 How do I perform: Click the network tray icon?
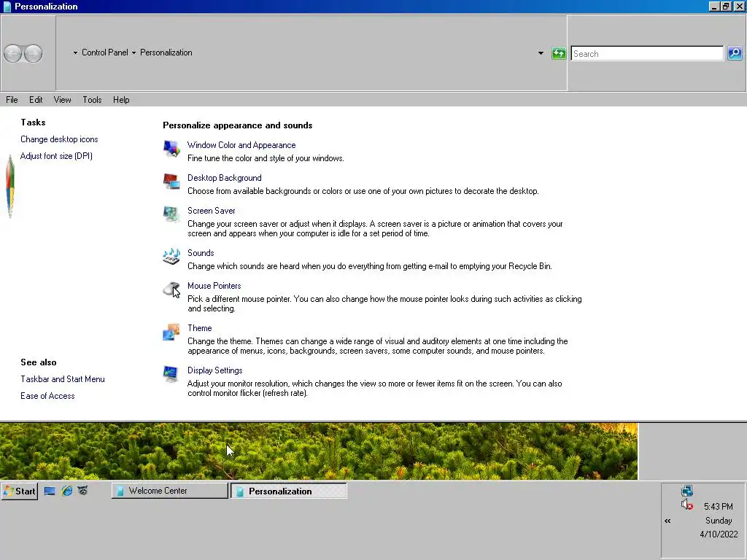[687, 491]
